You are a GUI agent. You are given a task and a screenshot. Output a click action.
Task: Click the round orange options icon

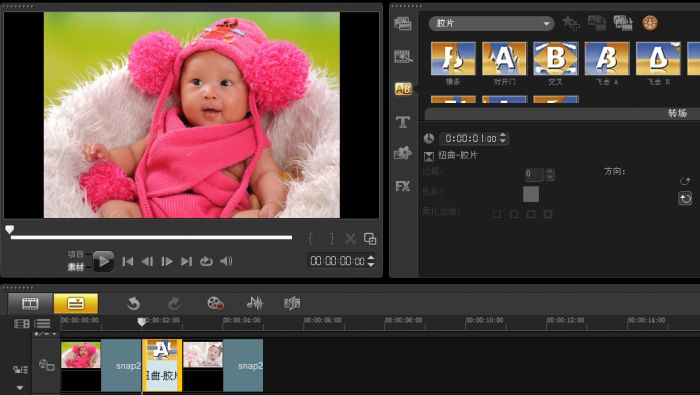click(x=650, y=23)
